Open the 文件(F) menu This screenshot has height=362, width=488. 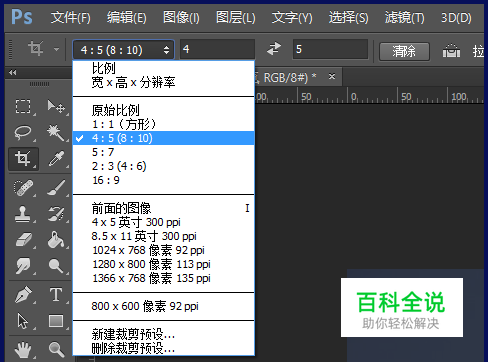pyautogui.click(x=70, y=17)
